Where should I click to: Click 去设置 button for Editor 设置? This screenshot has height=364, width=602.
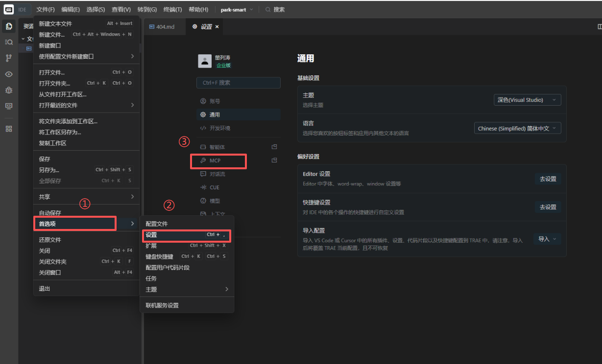[x=548, y=179]
